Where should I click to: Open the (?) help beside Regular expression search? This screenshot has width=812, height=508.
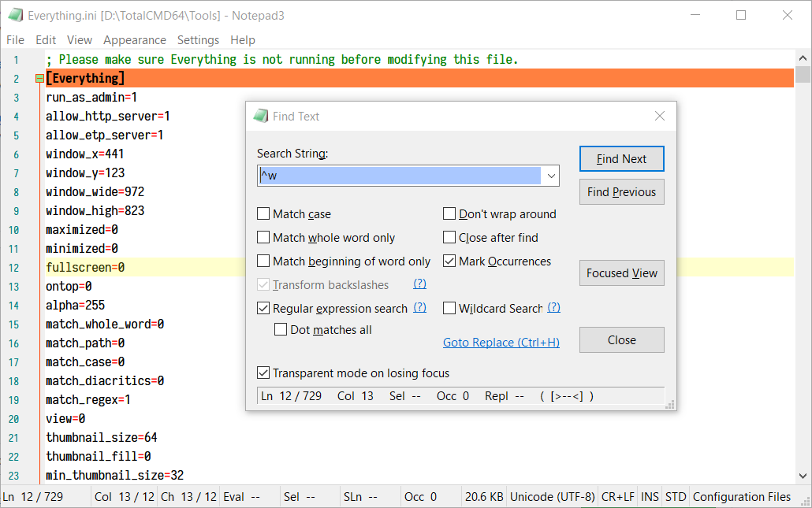[419, 308]
